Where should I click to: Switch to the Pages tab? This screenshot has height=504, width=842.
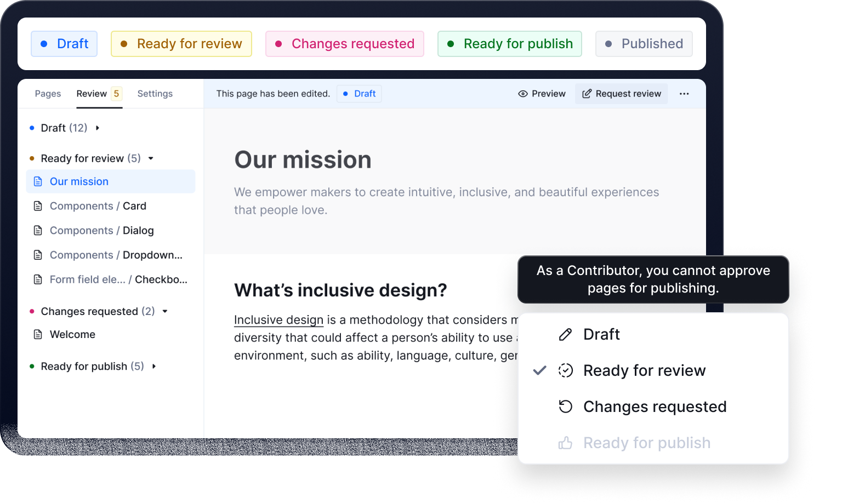[x=48, y=94]
